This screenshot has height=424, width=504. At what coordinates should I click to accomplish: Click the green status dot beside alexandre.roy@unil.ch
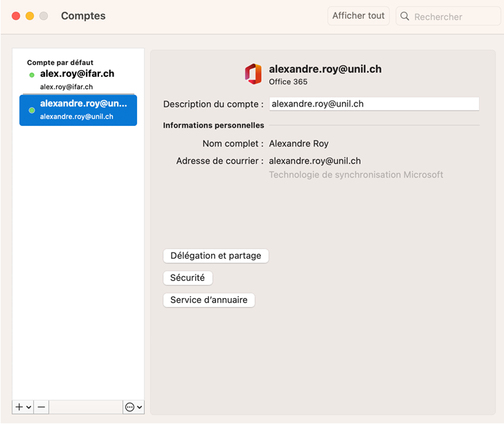(32, 110)
